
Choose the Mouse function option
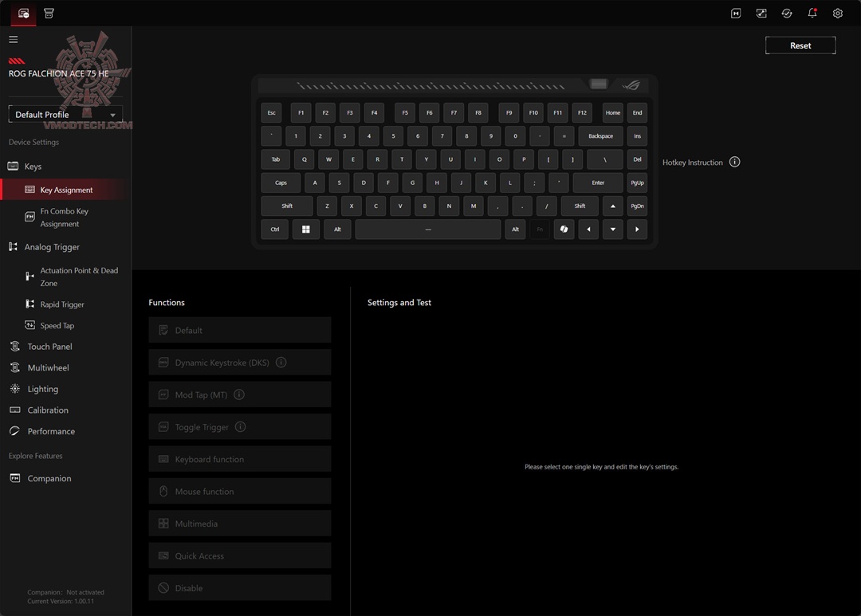(x=239, y=492)
